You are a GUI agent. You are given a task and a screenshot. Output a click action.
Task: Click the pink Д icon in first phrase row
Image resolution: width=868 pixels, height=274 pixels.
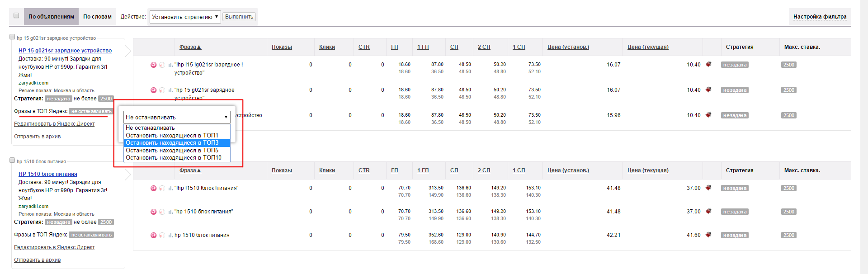[154, 65]
